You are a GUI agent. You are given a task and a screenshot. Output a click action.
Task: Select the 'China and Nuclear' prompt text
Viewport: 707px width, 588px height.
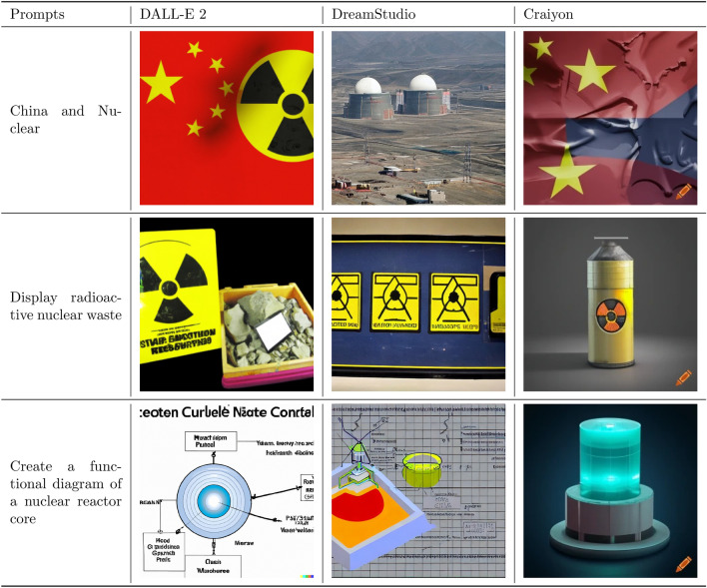(x=66, y=120)
